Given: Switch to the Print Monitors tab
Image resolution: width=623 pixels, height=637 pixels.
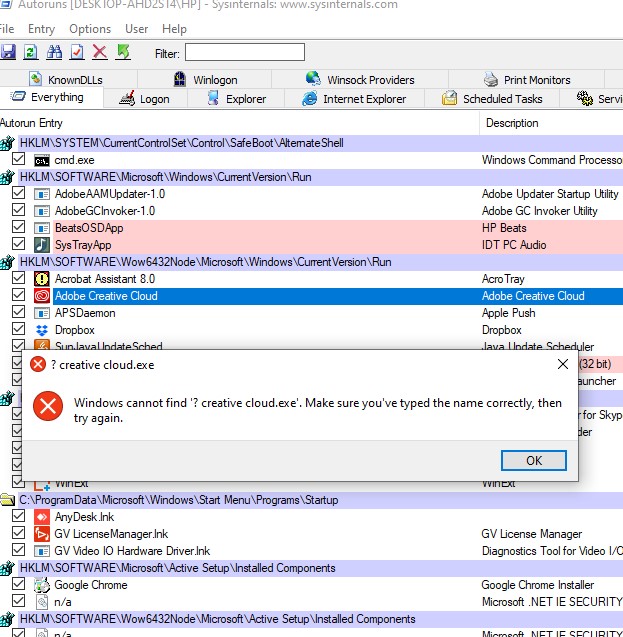Looking at the screenshot, I should point(527,79).
